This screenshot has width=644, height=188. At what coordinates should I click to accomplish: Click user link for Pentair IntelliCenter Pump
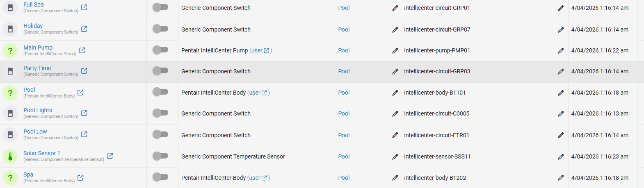point(257,50)
